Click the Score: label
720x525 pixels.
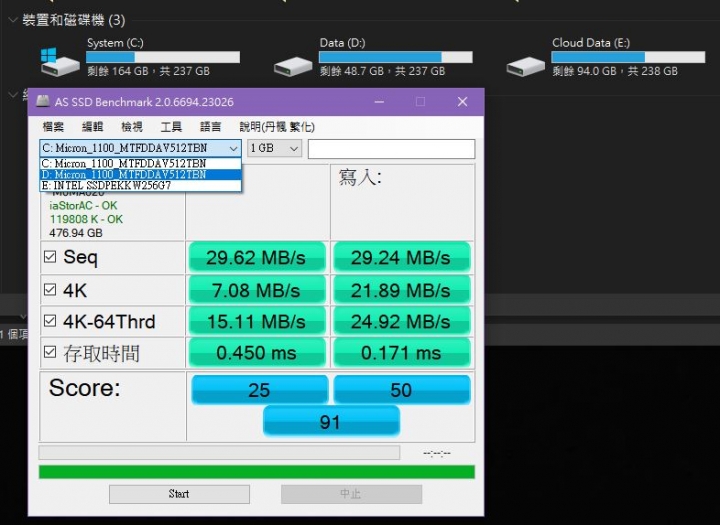[84, 388]
